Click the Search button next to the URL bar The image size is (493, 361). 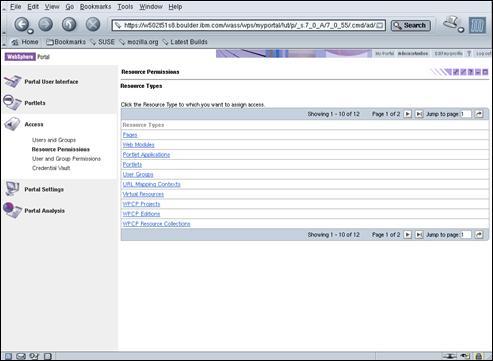[x=411, y=25]
